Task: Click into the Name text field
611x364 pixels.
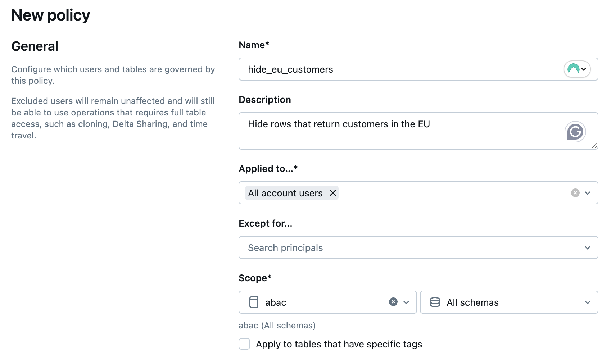Action: tap(396, 69)
